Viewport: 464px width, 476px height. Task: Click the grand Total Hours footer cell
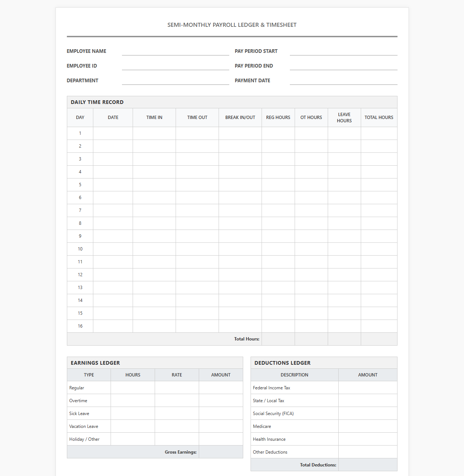(379, 339)
